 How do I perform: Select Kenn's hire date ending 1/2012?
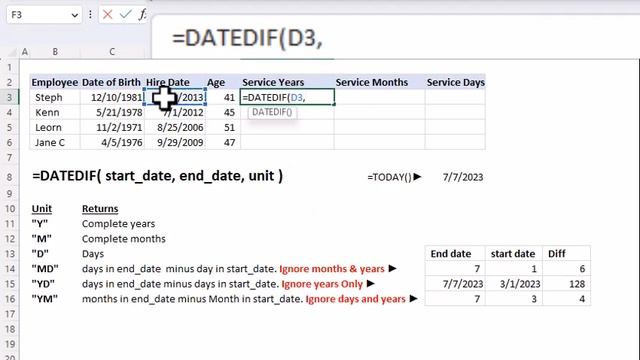click(x=175, y=112)
